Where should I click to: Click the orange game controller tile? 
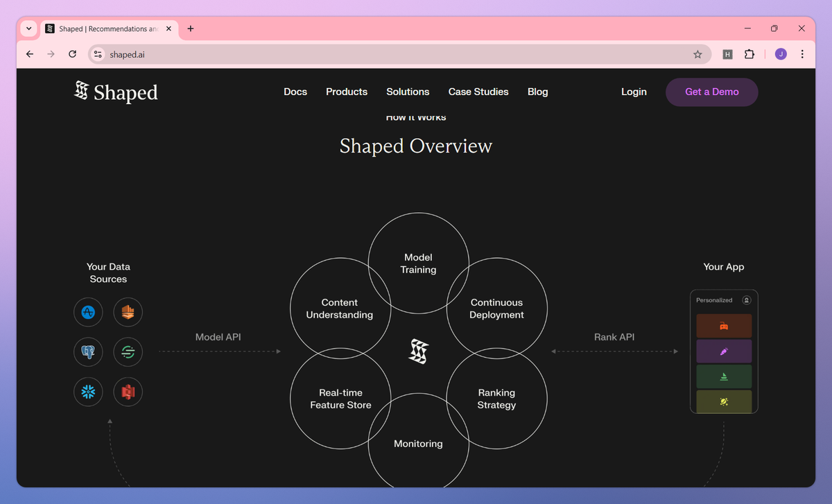point(724,326)
